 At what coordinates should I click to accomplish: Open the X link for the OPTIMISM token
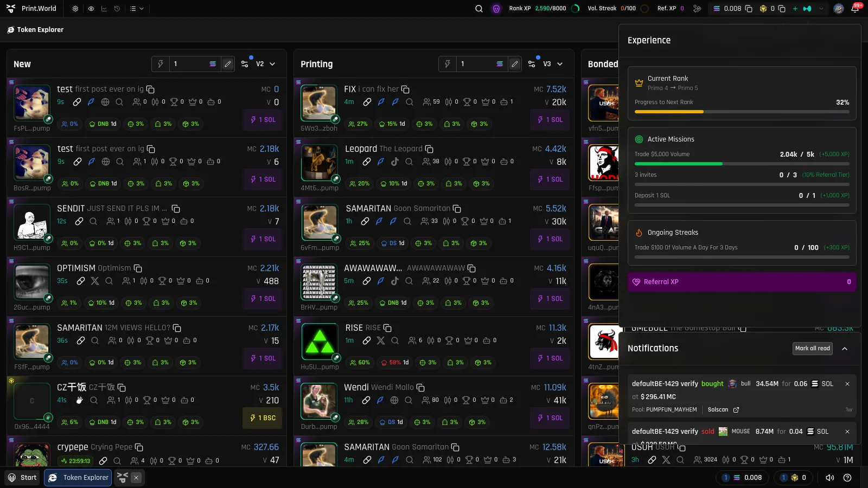tap(95, 281)
